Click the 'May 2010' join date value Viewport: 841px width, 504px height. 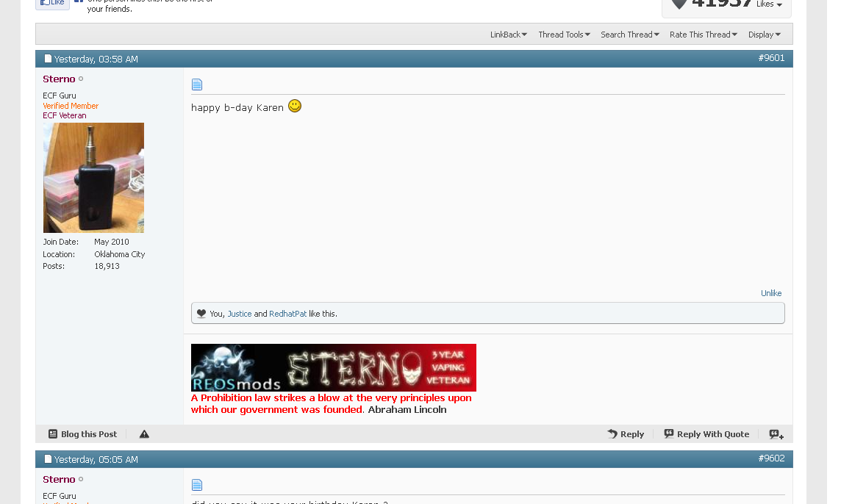(x=112, y=242)
